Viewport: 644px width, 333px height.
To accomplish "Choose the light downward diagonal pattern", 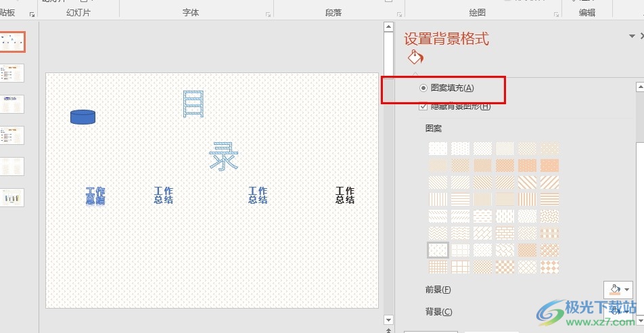I will (x=438, y=182).
